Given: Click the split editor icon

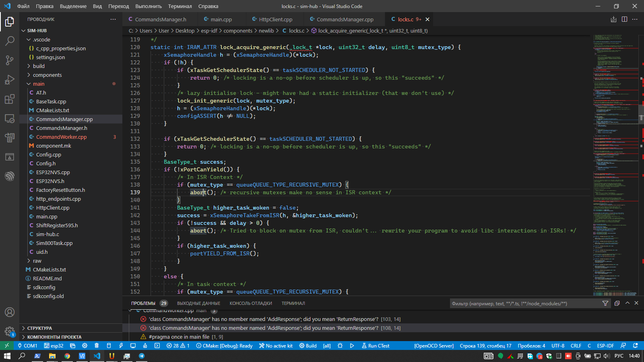Looking at the screenshot, I should pyautogui.click(x=624, y=19).
